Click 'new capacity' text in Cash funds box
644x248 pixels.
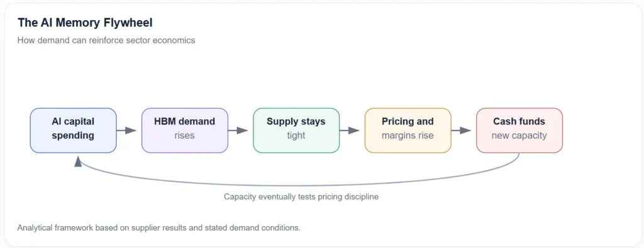click(519, 136)
